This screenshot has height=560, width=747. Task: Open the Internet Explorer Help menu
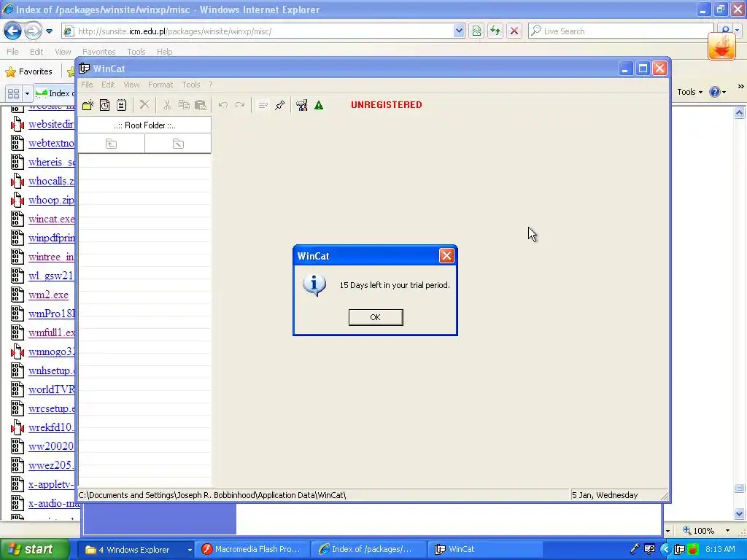pyautogui.click(x=164, y=52)
